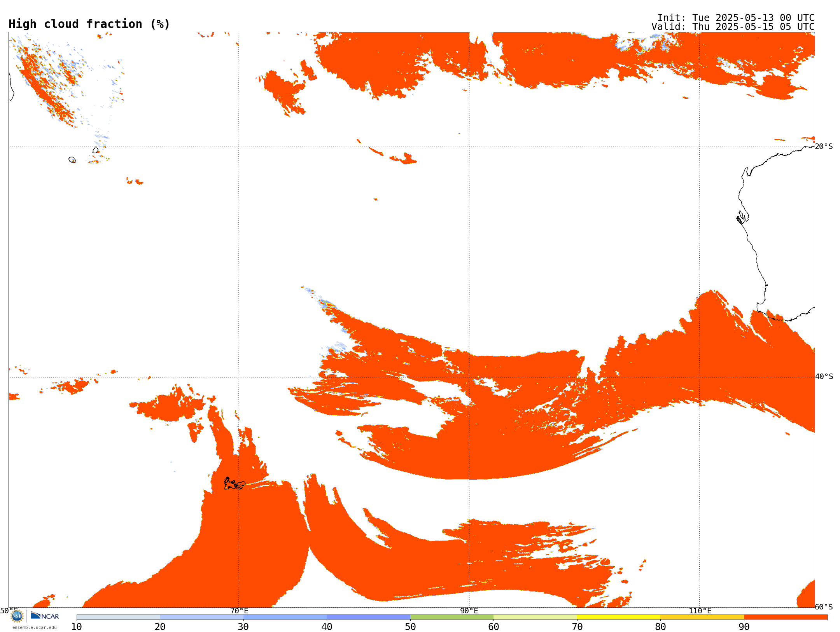Click the ensemble.ucar.edu text

coord(35,627)
